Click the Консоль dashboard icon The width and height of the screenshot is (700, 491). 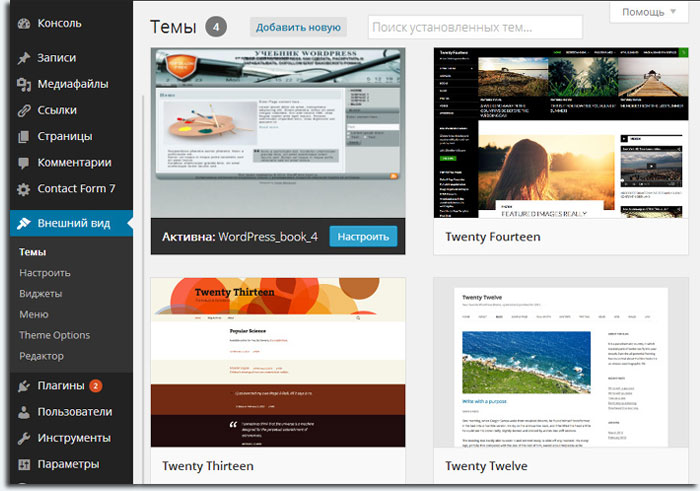(24, 22)
